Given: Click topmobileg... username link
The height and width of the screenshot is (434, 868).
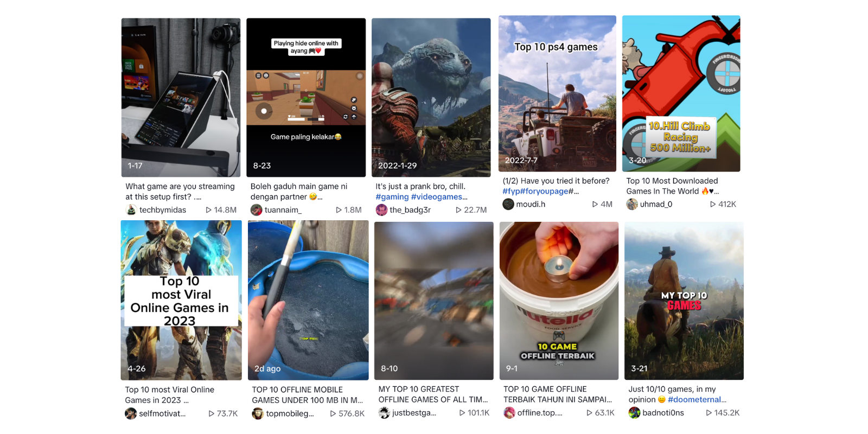Looking at the screenshot, I should click(290, 413).
